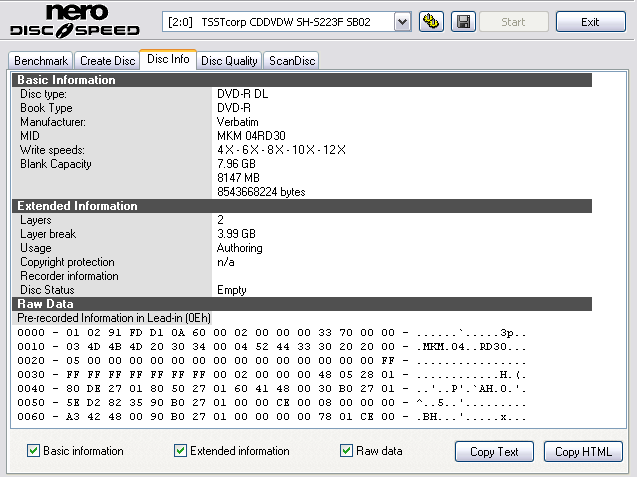Click the Basic Information section header
637x477 pixels.
[x=302, y=80]
